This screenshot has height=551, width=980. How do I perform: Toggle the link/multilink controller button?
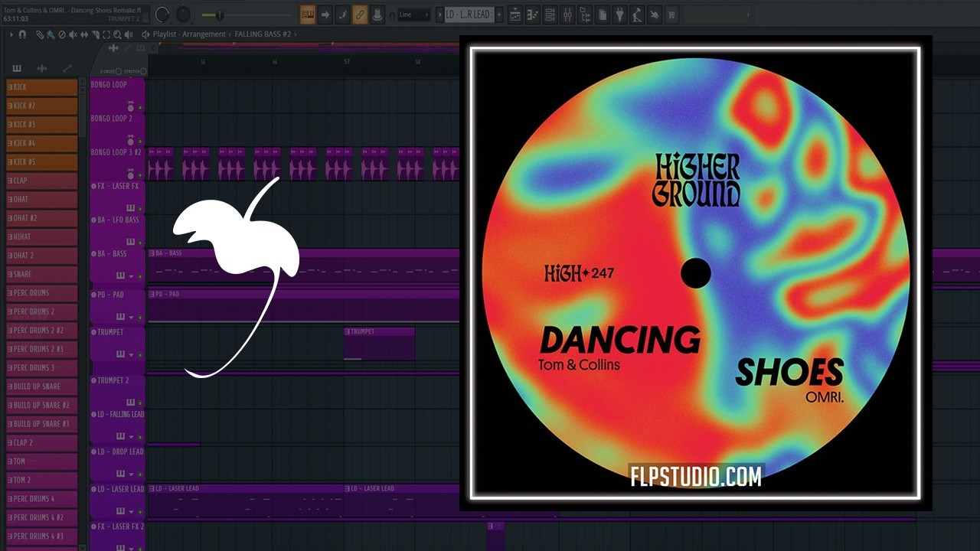tap(360, 15)
